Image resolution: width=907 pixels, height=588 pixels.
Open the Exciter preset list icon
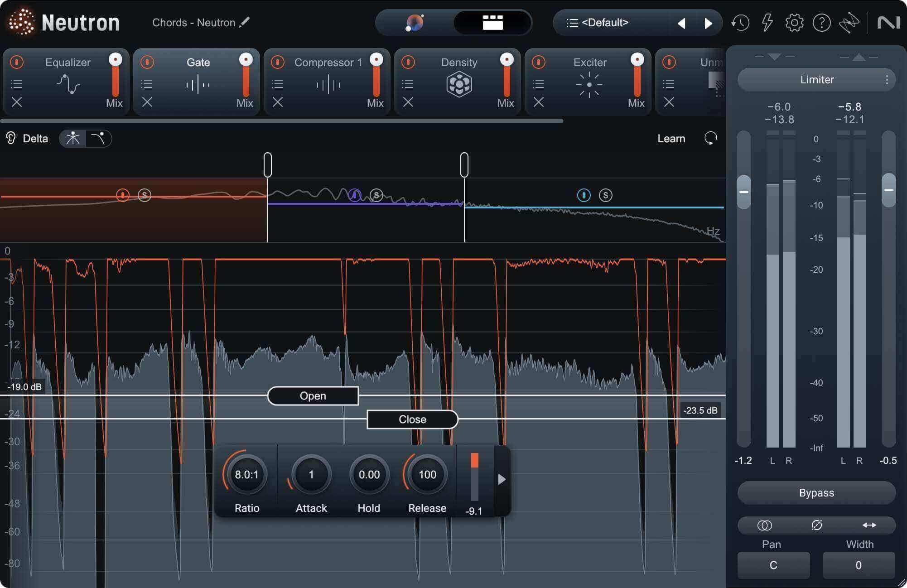coord(538,84)
